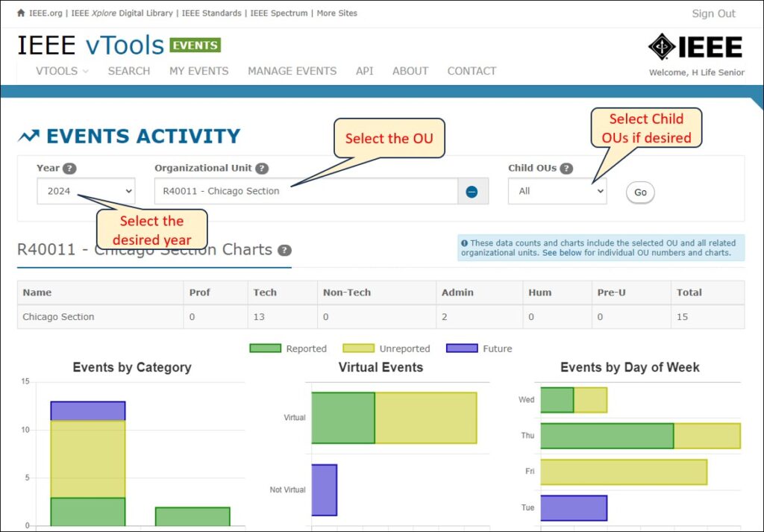Toggle the Unreported legend swatch
764x532 pixels.
click(359, 348)
